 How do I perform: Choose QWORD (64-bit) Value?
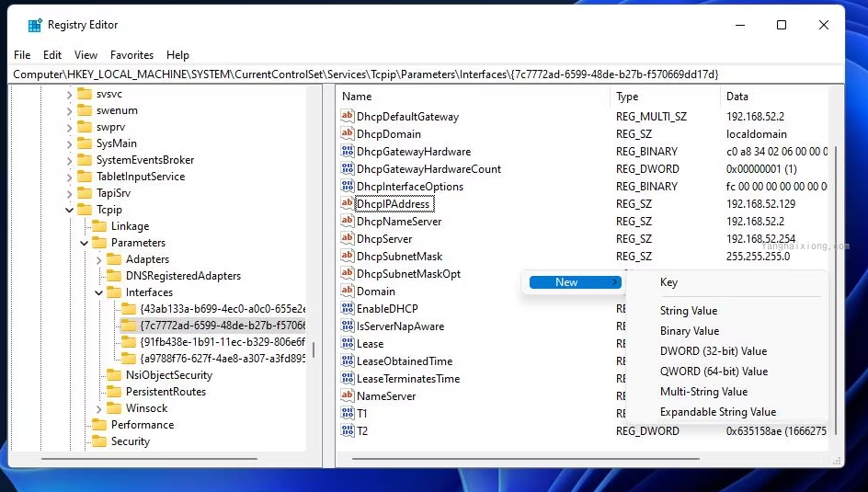coord(726,372)
